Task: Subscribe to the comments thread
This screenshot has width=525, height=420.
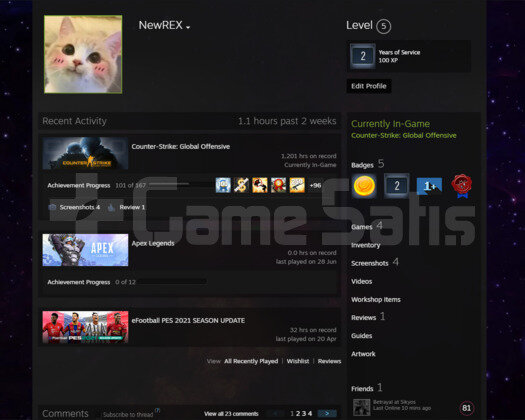Action: tap(128, 415)
